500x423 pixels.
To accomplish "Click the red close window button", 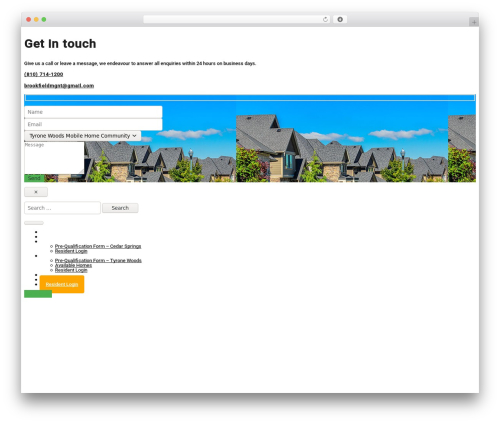I will pos(29,19).
